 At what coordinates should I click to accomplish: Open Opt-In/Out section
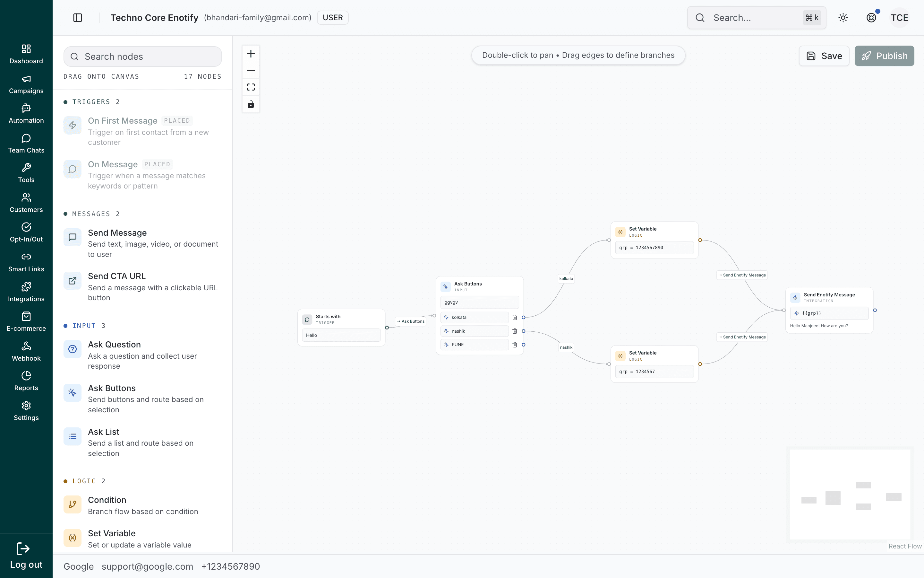26,232
